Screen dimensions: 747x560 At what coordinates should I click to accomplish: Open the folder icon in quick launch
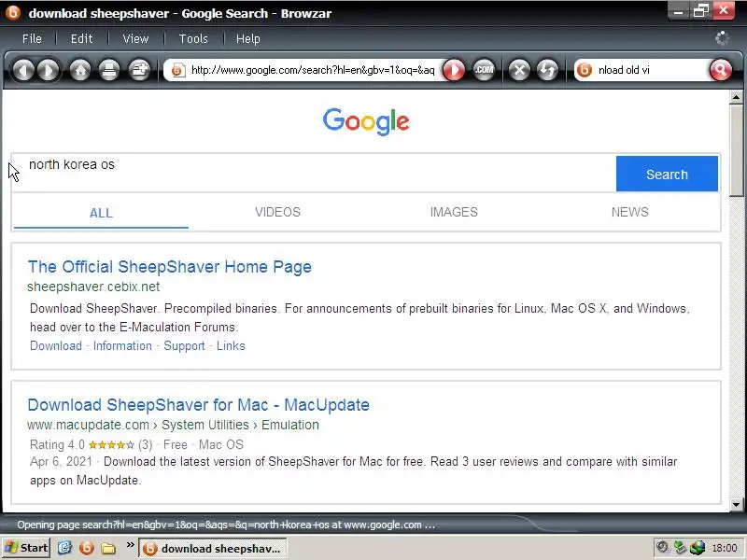coord(108,549)
